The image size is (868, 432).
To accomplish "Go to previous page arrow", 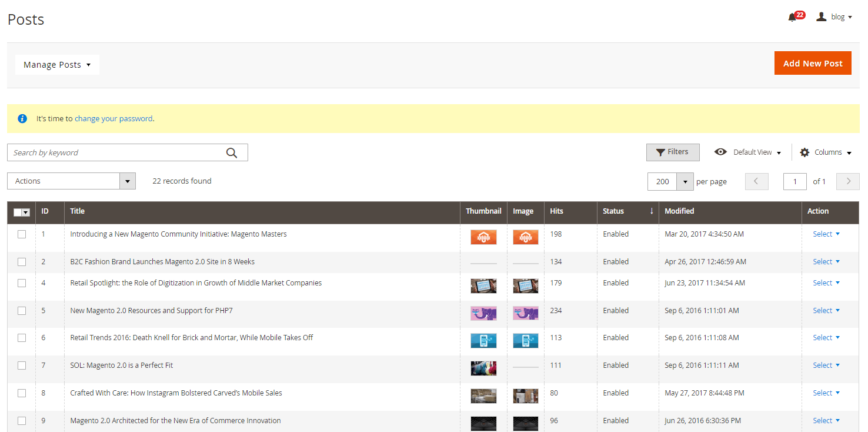I will [x=757, y=181].
